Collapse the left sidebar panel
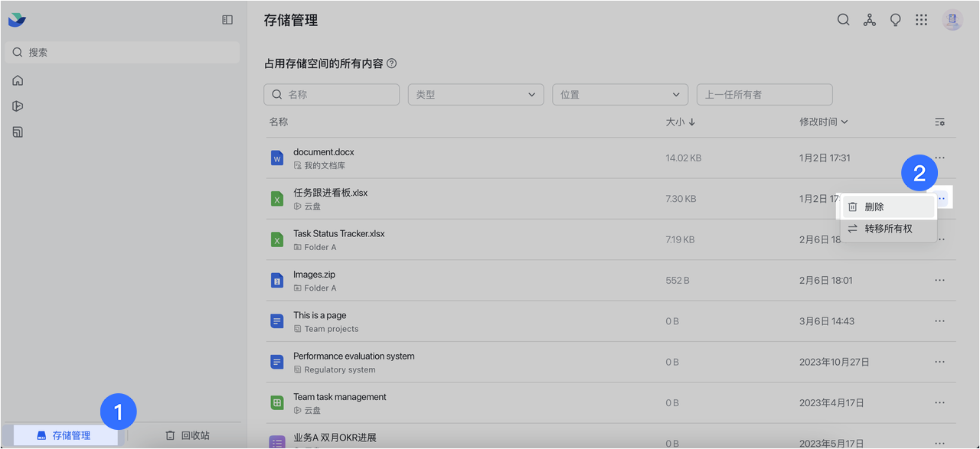The height and width of the screenshot is (449, 980). 227,20
